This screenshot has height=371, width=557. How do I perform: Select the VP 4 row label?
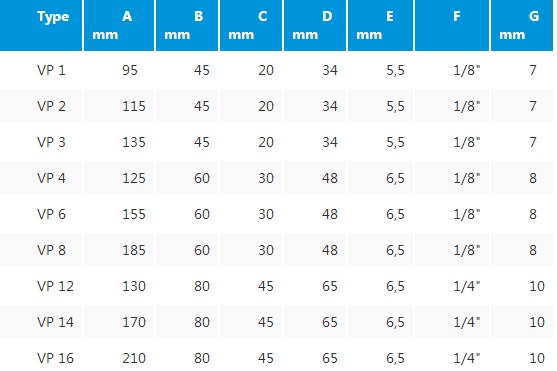click(x=51, y=178)
